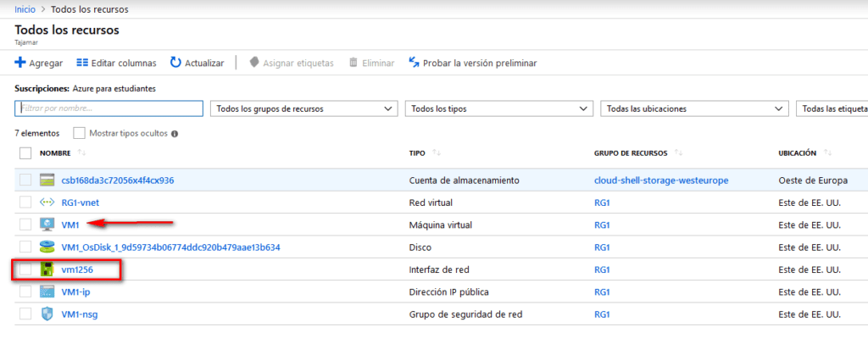Enable the Mostrar tipos ocultos checkbox
Image resolution: width=868 pixels, height=344 pixels.
(x=80, y=134)
